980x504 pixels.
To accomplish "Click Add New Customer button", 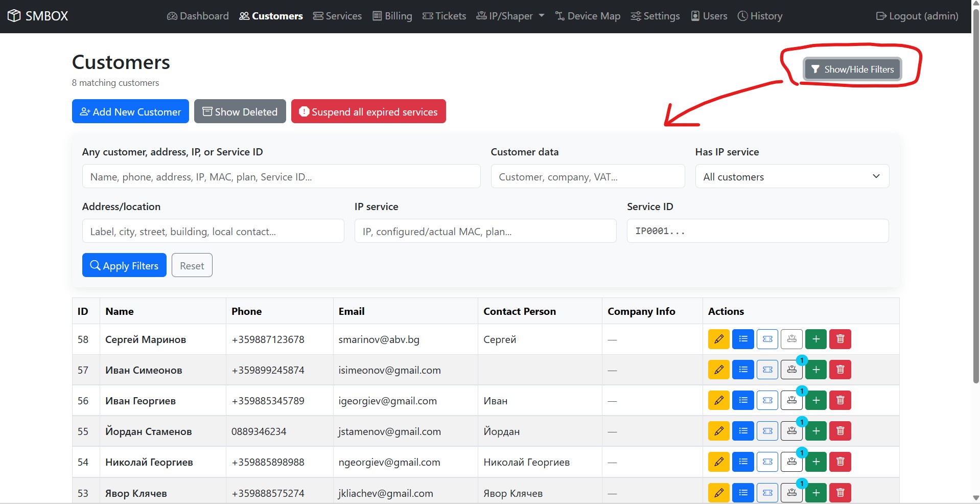I will pos(130,111).
